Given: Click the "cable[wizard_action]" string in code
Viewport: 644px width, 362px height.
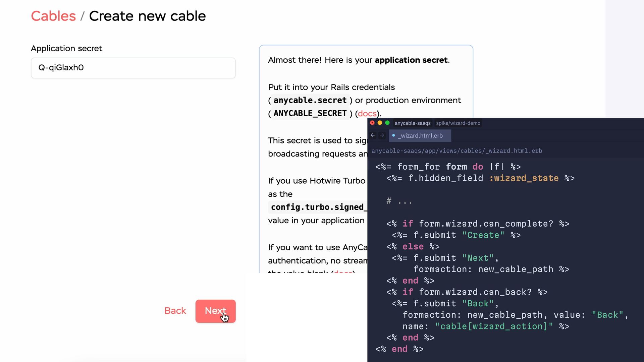Looking at the screenshot, I should [x=494, y=326].
